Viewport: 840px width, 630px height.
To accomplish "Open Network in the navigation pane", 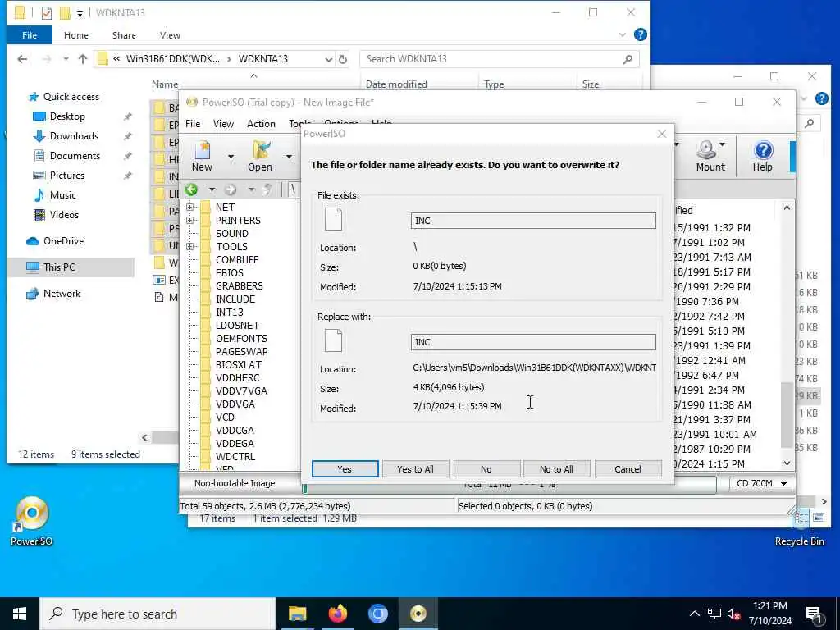I will point(62,294).
